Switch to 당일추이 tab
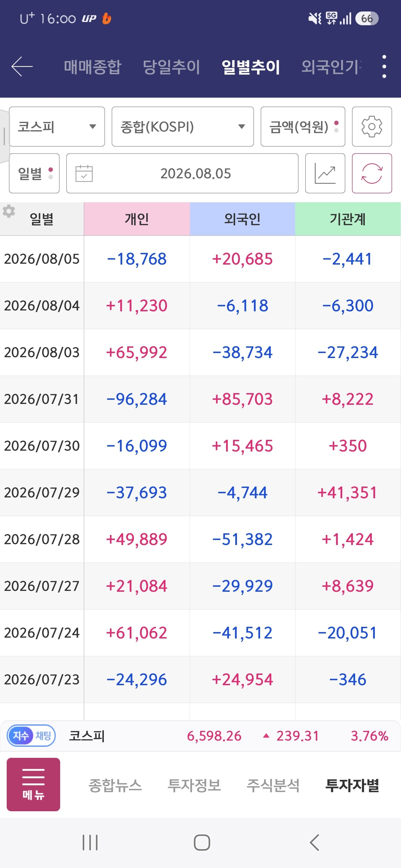 (x=171, y=67)
